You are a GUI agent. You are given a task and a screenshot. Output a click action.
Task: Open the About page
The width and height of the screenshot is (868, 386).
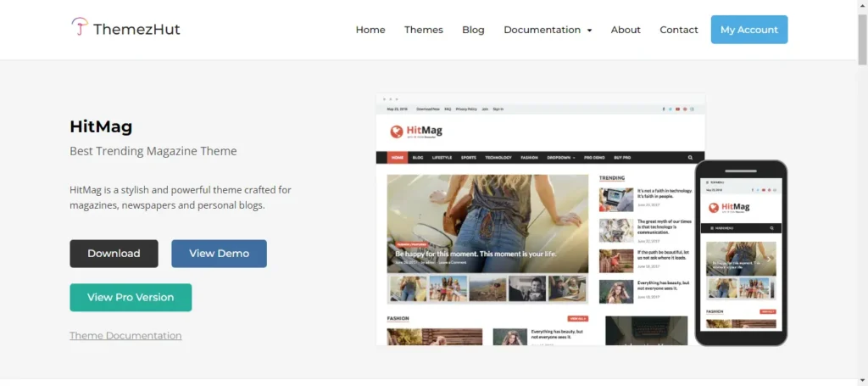click(626, 30)
